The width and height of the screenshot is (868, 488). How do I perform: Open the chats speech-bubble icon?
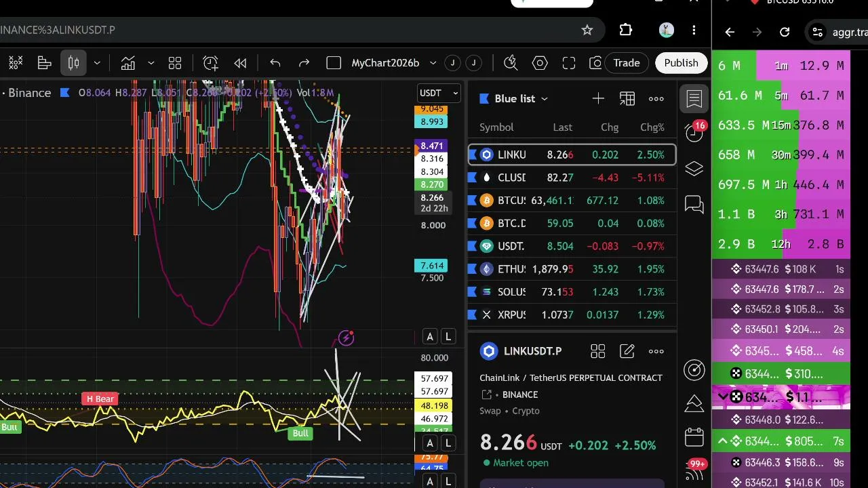(694, 204)
